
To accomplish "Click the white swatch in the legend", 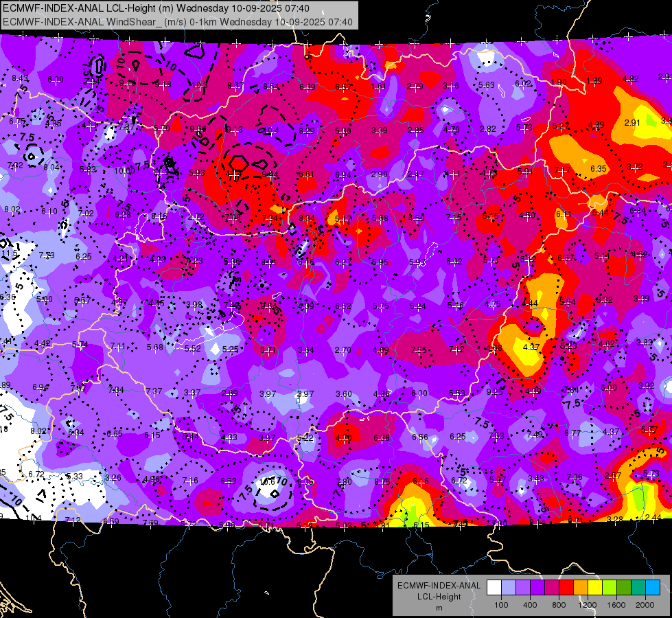I will [x=494, y=588].
